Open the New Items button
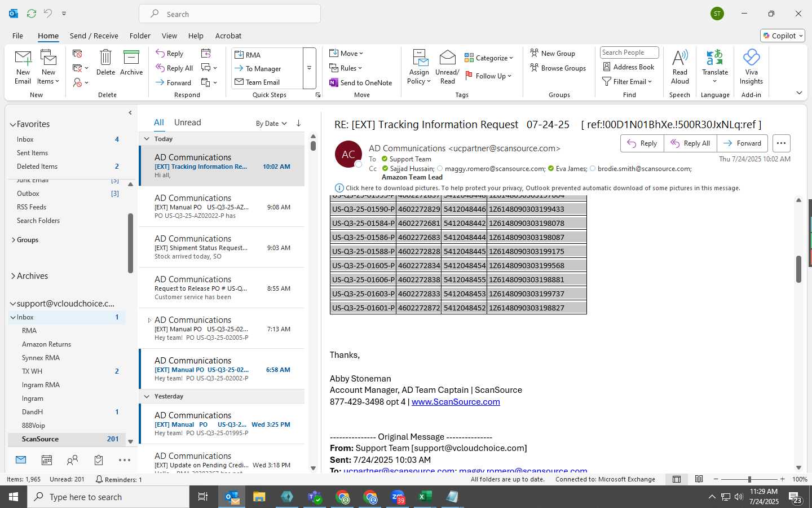812x508 pixels. (x=48, y=67)
